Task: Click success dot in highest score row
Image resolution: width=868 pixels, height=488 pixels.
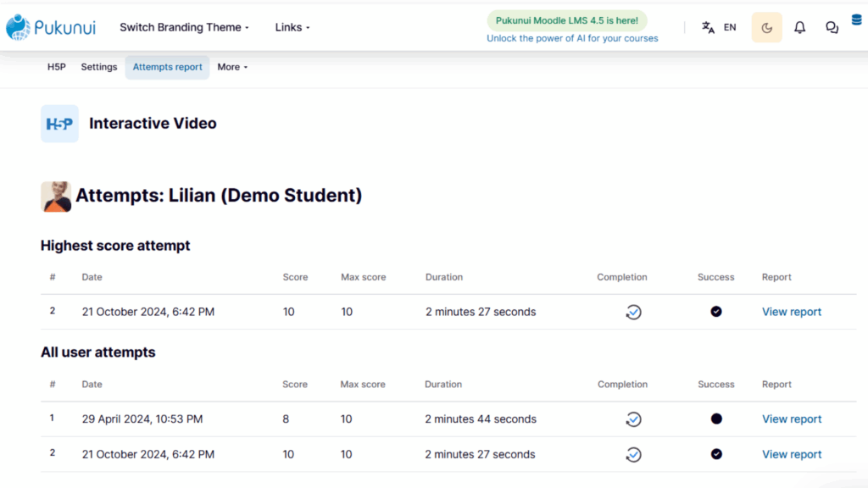Action: [715, 312]
